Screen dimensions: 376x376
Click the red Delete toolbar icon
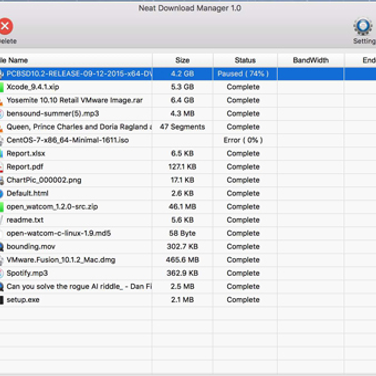5,26
